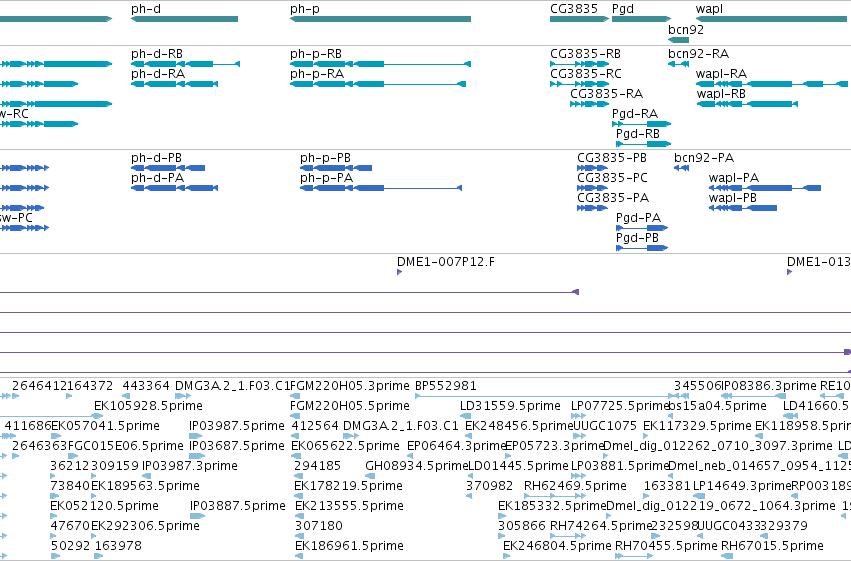Click the CG3835 gene label
The height and width of the screenshot is (561, 851).
tap(574, 9)
